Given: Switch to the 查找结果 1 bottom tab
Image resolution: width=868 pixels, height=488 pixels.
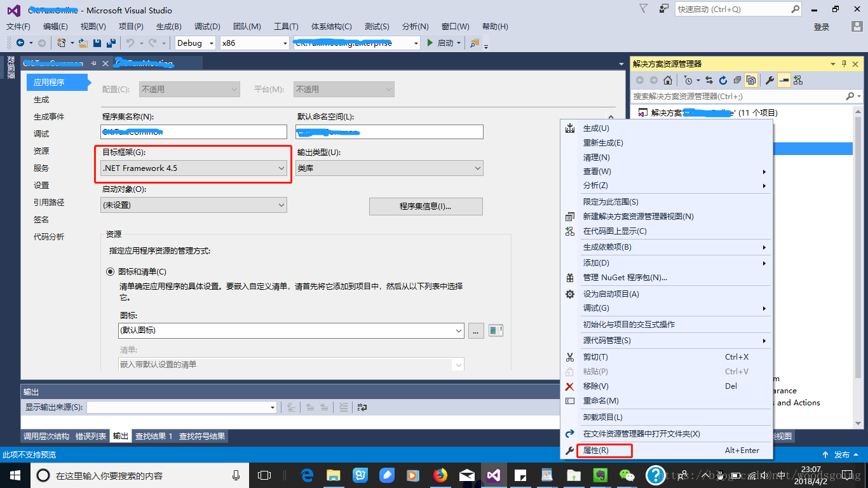Looking at the screenshot, I should tap(154, 437).
